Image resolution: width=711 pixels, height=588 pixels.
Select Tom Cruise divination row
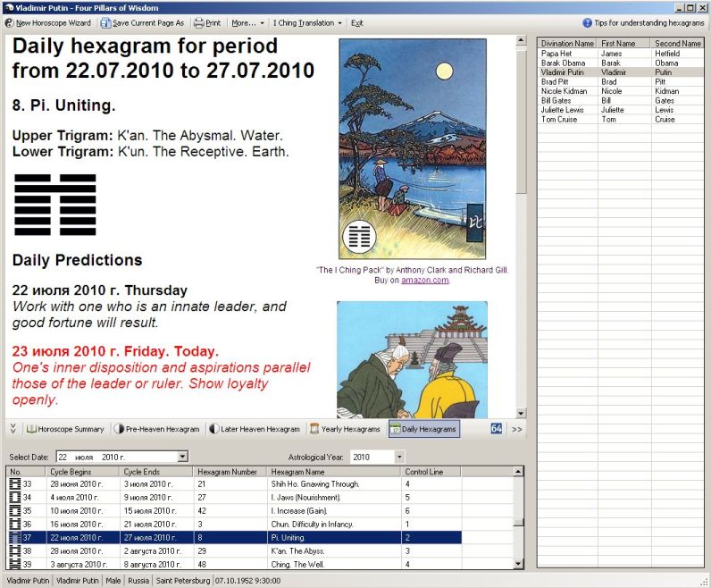click(620, 120)
